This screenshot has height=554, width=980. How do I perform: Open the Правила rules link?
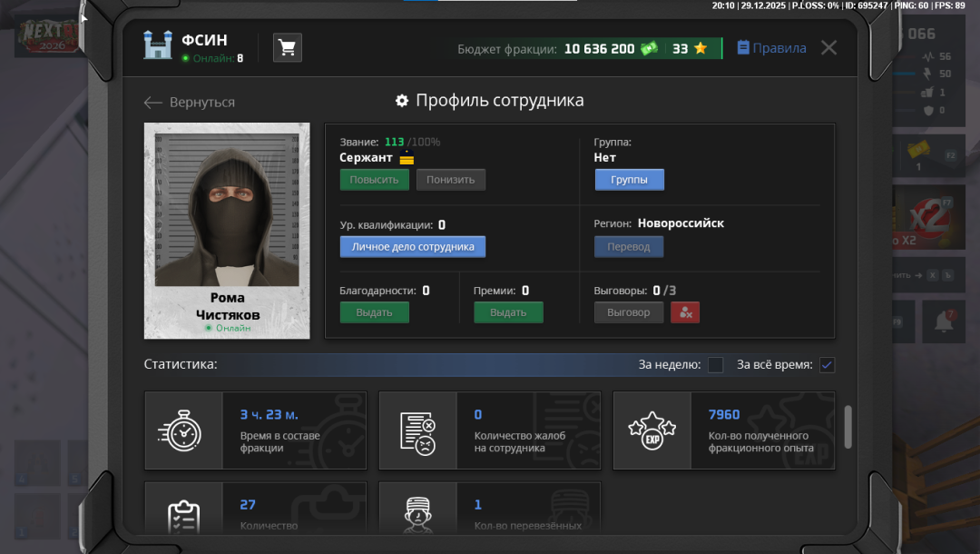click(771, 48)
